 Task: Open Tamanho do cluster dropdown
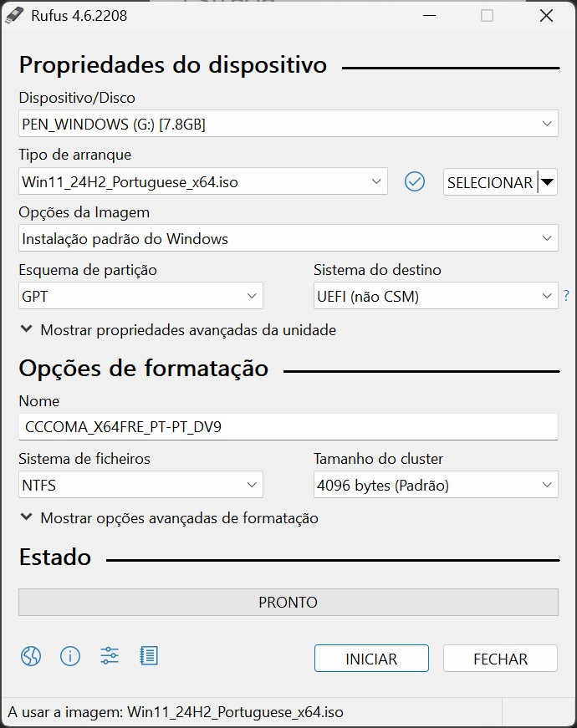[435, 485]
